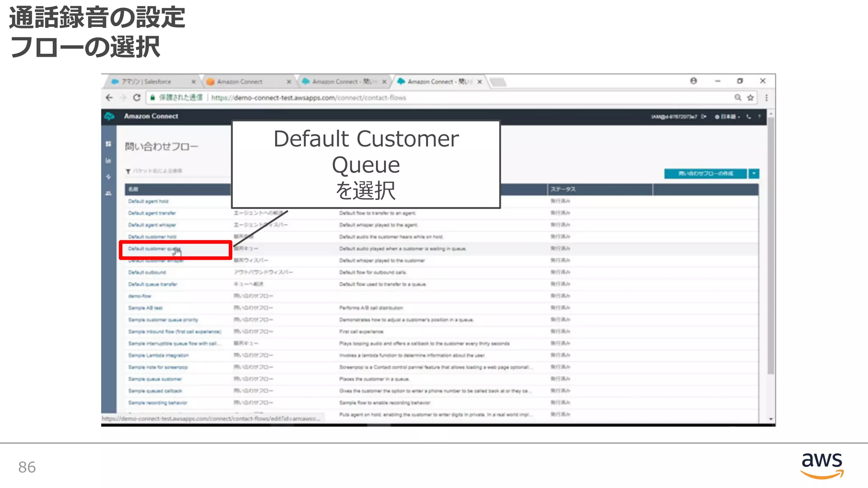The height and width of the screenshot is (488, 868).
Task: Open the Default queue transfer flow
Action: 153,284
